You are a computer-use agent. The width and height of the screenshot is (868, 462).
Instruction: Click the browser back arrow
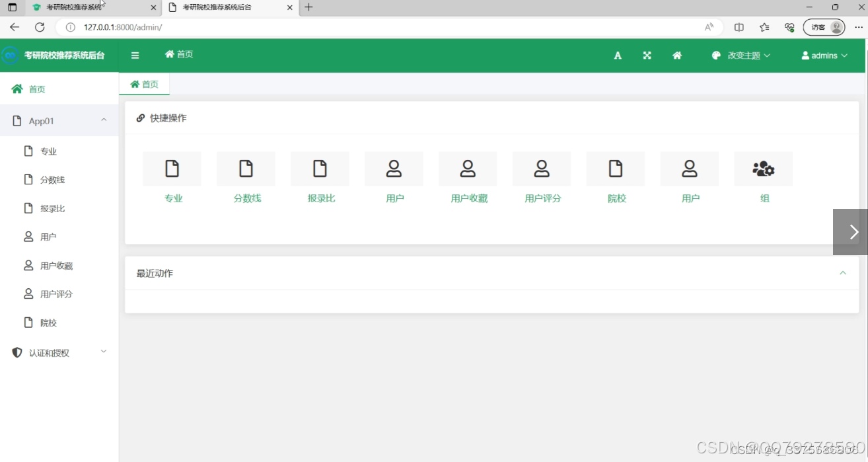(15, 27)
